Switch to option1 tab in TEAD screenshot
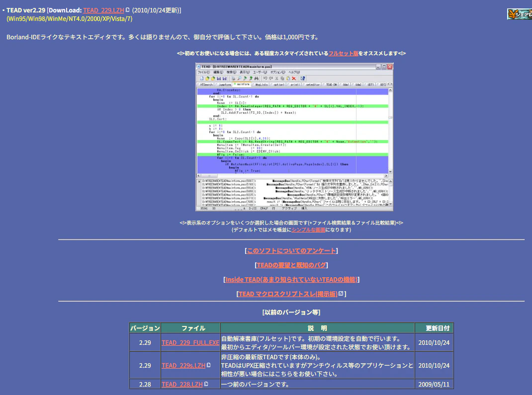The height and width of the screenshot is (395, 532). [278, 84]
